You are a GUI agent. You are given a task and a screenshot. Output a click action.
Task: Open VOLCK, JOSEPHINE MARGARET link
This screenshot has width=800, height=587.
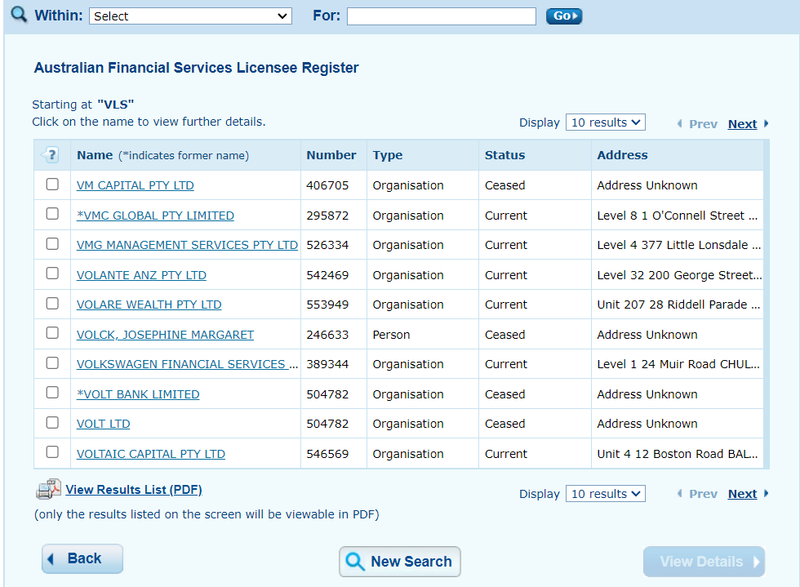[x=165, y=335]
